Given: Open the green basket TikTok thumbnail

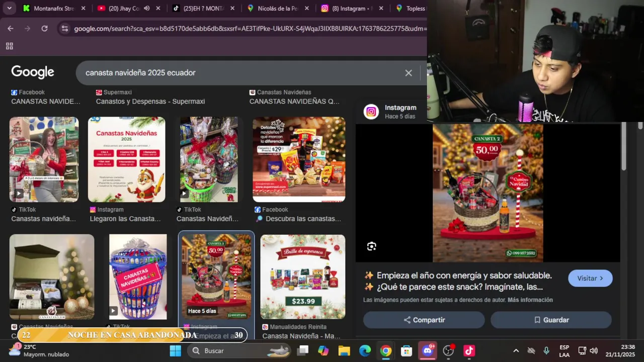Looking at the screenshot, I should 209,159.
